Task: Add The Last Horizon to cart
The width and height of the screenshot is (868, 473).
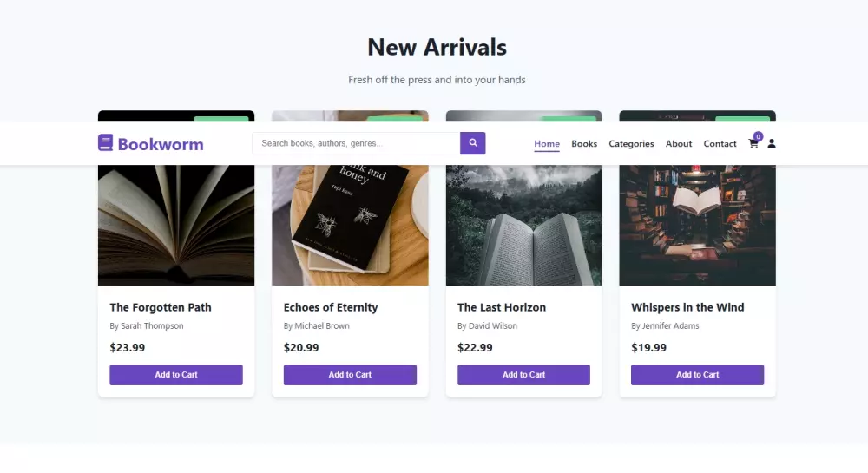Action: tap(523, 375)
